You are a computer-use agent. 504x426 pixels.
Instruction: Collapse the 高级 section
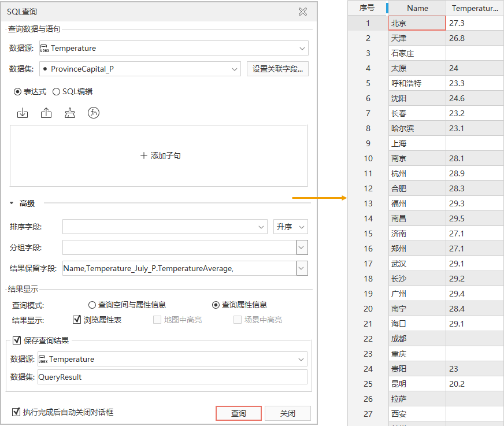[12, 203]
